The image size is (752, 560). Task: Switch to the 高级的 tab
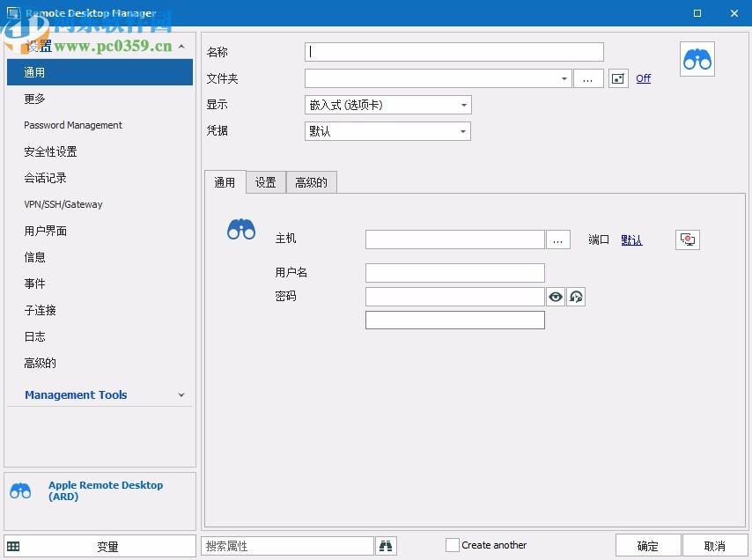tap(311, 182)
